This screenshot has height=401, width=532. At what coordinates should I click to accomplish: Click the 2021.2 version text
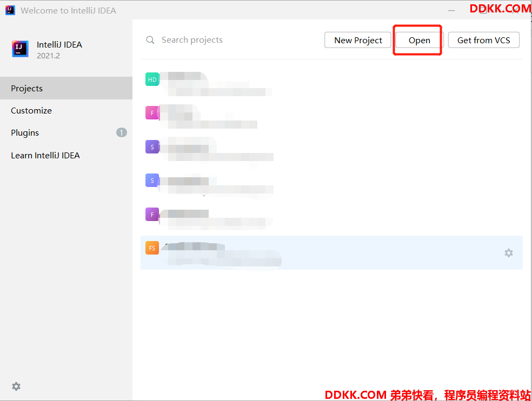48,56
